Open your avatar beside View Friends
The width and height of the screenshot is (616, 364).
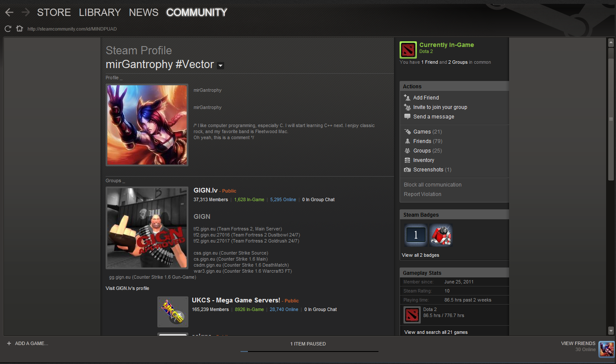click(x=607, y=349)
